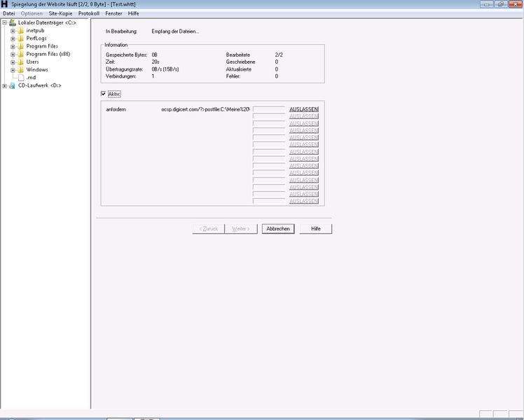
Task: Open the Site-Kopie menu
Action: click(x=60, y=13)
